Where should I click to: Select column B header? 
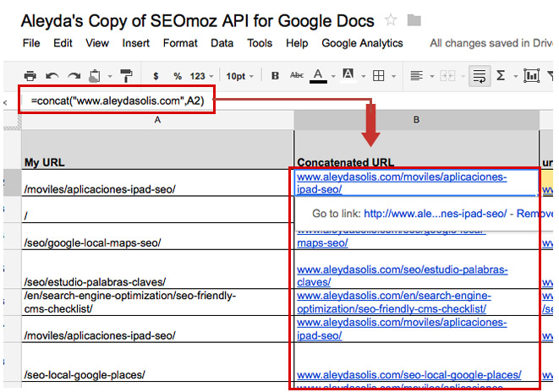416,120
